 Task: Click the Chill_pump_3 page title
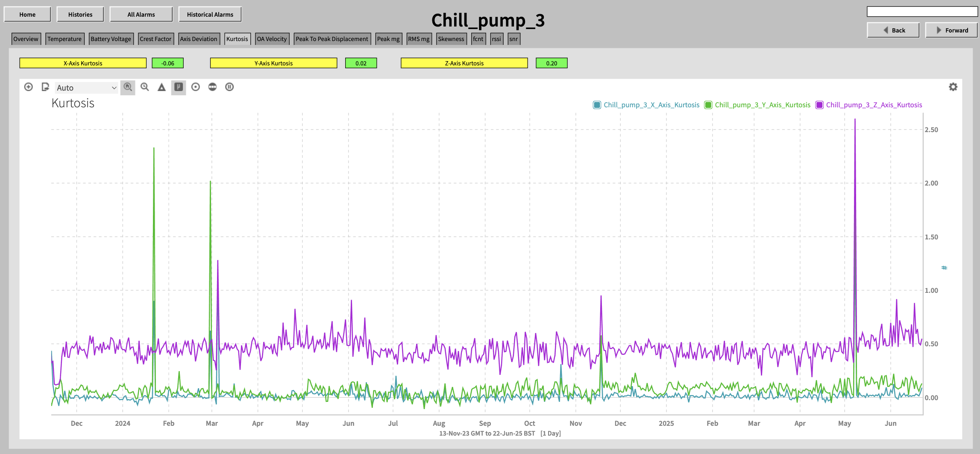pyautogui.click(x=488, y=21)
